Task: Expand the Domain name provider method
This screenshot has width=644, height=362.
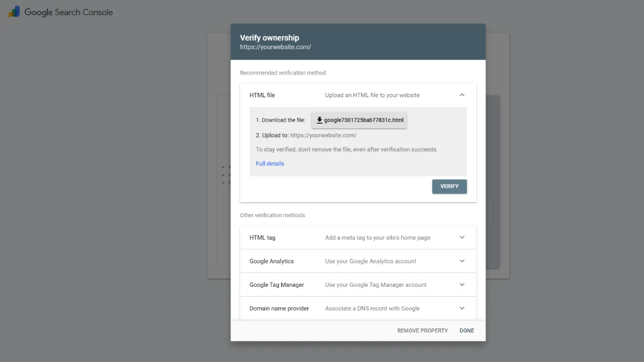Action: [462, 308]
